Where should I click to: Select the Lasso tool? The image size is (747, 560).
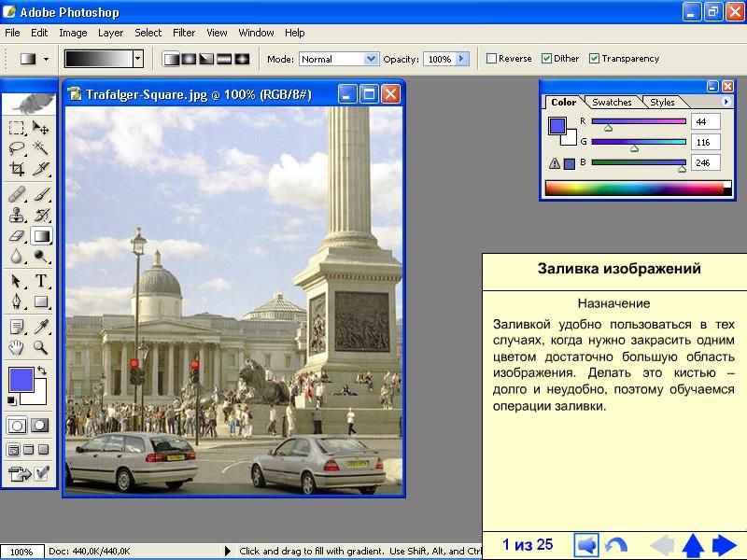click(17, 147)
